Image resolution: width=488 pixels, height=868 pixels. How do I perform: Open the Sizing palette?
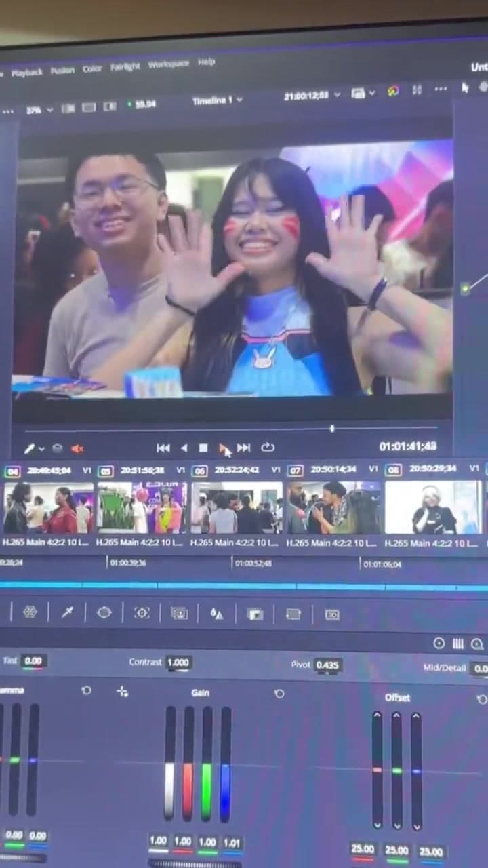pyautogui.click(x=293, y=614)
